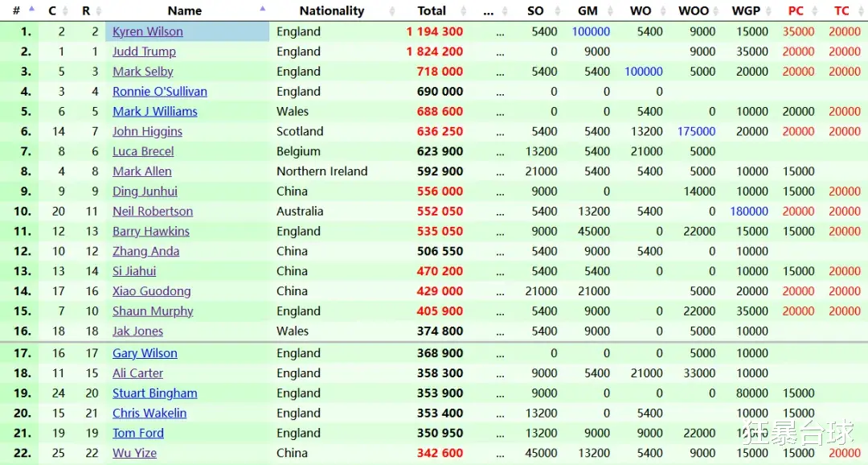Click the WO column sort arrows
This screenshot has height=465, width=868.
point(663,10)
